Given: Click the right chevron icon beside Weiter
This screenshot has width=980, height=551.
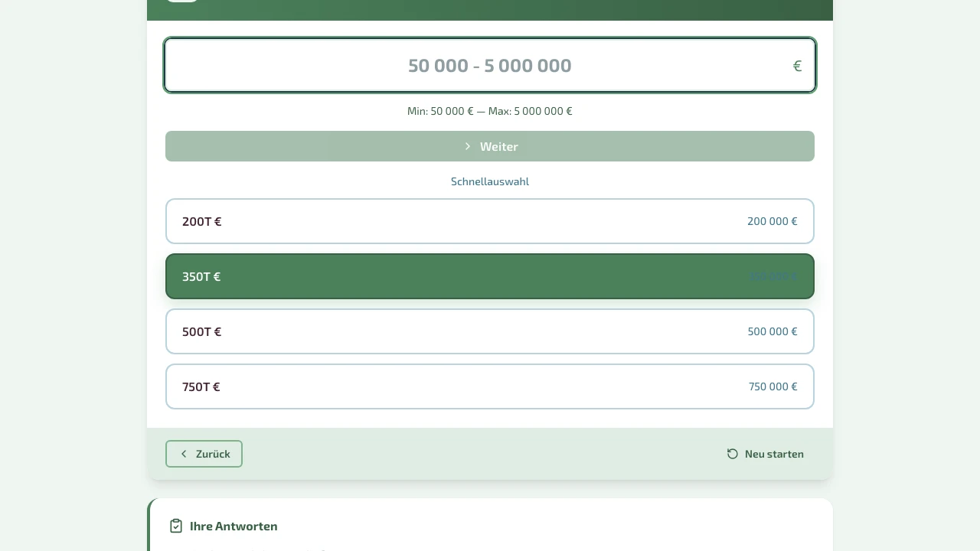Looking at the screenshot, I should 468,146.
